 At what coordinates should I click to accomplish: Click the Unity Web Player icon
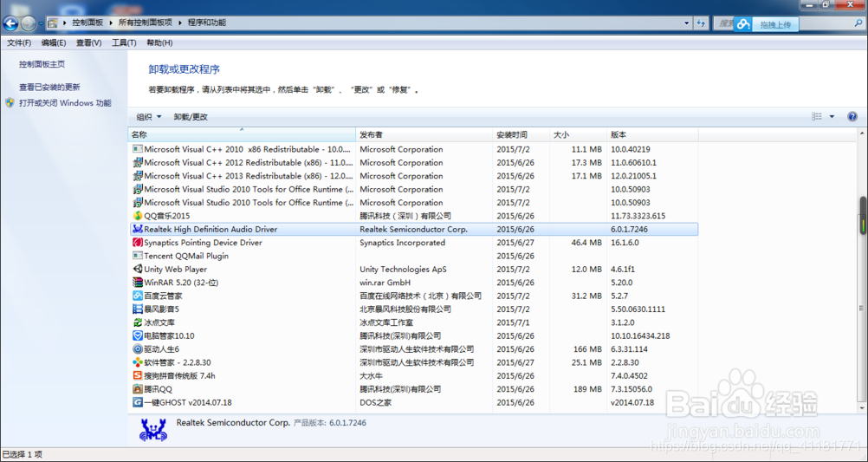click(138, 269)
